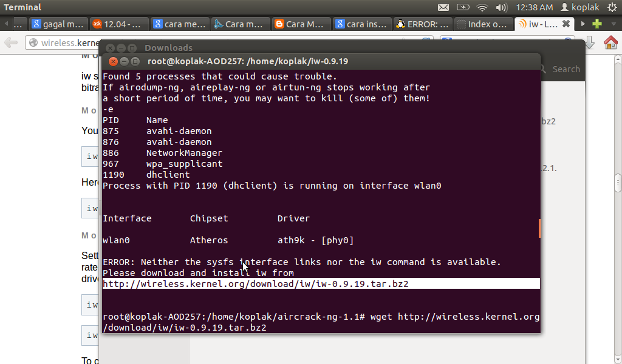622x364 pixels.
Task: Click the 'wlan0' interface entry
Action: tap(116, 240)
